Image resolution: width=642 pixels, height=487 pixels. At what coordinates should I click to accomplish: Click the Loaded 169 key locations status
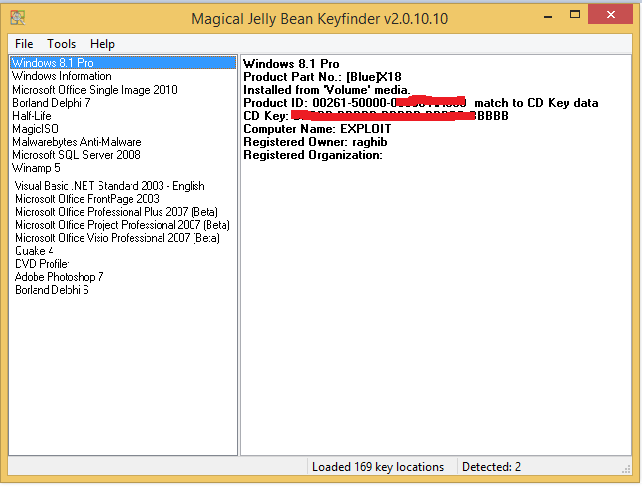click(x=378, y=467)
